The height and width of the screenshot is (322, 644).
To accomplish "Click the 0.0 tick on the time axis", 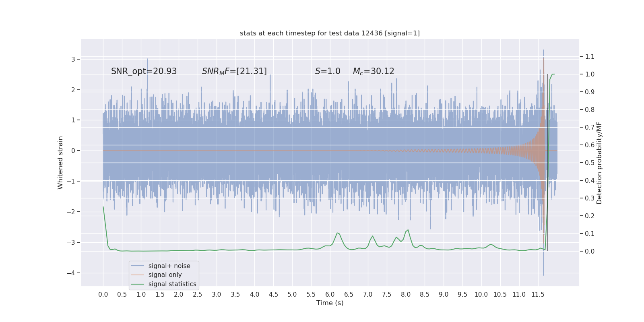I will pos(103,294).
